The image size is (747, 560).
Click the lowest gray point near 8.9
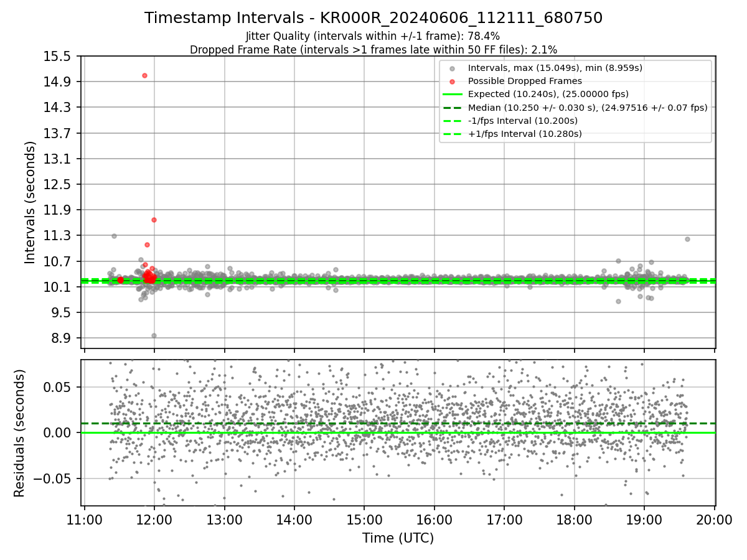[x=154, y=335]
